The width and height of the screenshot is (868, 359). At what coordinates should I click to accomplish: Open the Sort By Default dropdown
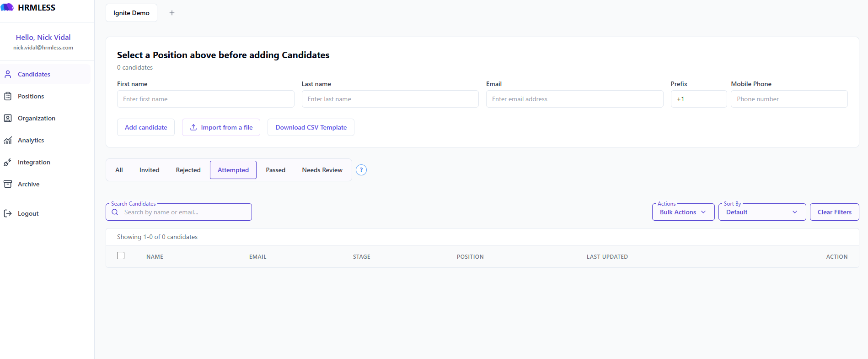point(762,212)
